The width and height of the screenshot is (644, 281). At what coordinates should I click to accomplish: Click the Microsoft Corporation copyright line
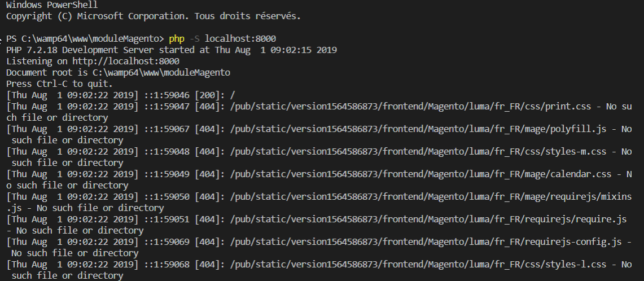tap(154, 16)
